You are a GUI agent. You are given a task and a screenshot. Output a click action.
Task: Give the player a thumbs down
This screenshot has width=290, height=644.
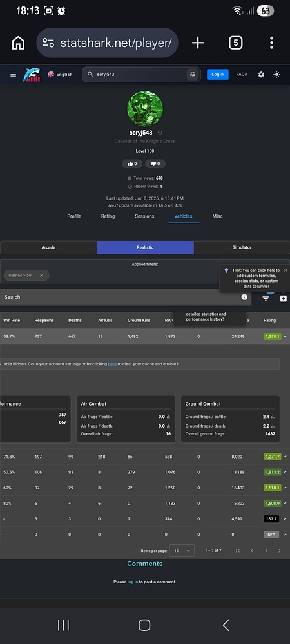(x=155, y=164)
